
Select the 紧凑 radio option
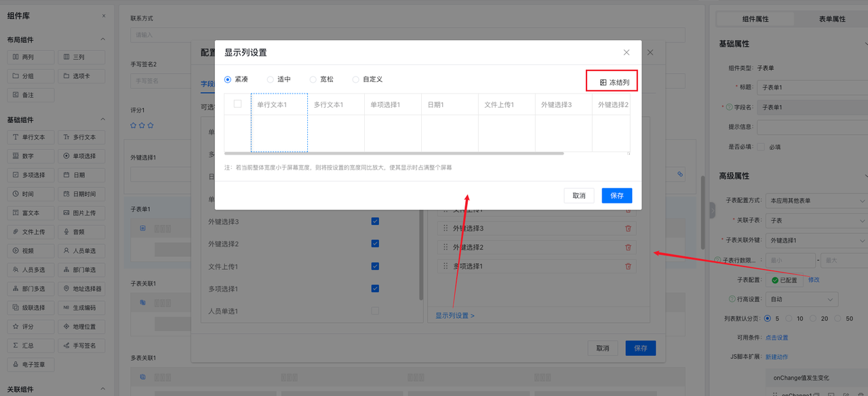click(x=229, y=79)
